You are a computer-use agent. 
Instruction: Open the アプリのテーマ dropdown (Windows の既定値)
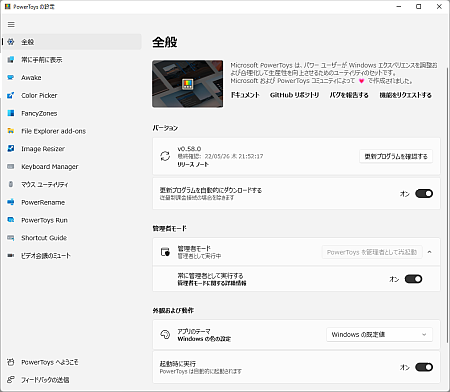click(379, 334)
